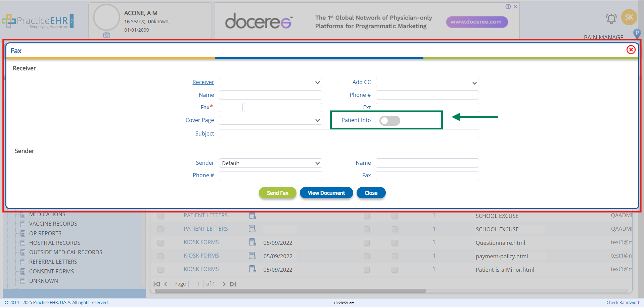Open document icon in first PATIENT LETTERS row
This screenshot has width=644, height=307.
(252, 215)
